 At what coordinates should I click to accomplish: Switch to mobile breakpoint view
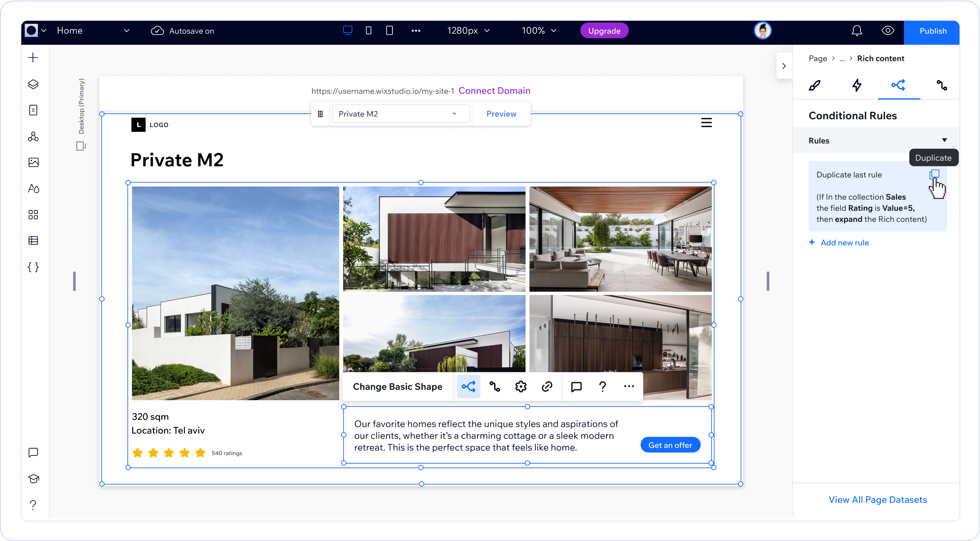click(389, 30)
